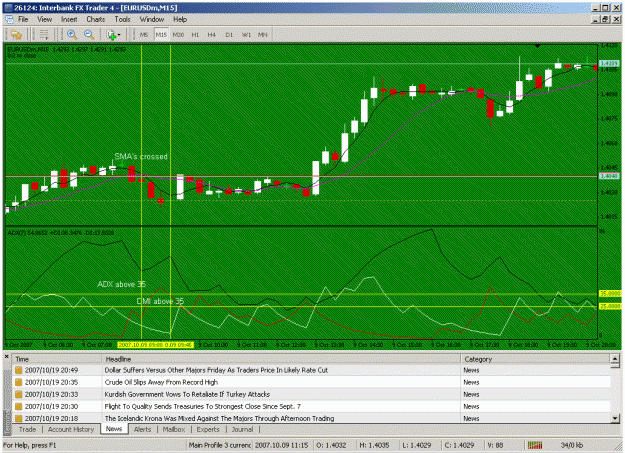
Task: Switch to the Trade tab
Action: (x=28, y=429)
